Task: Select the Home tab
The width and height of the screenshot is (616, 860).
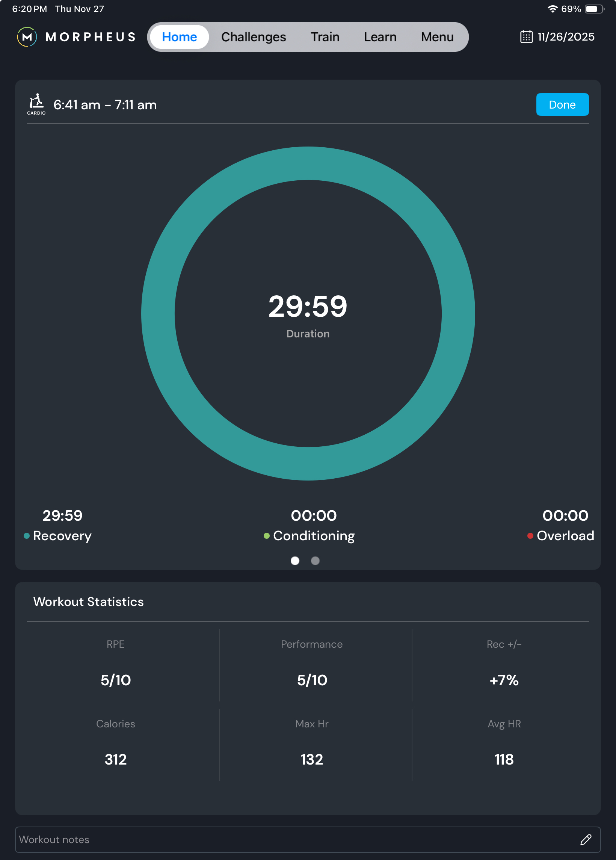Action: [x=179, y=37]
